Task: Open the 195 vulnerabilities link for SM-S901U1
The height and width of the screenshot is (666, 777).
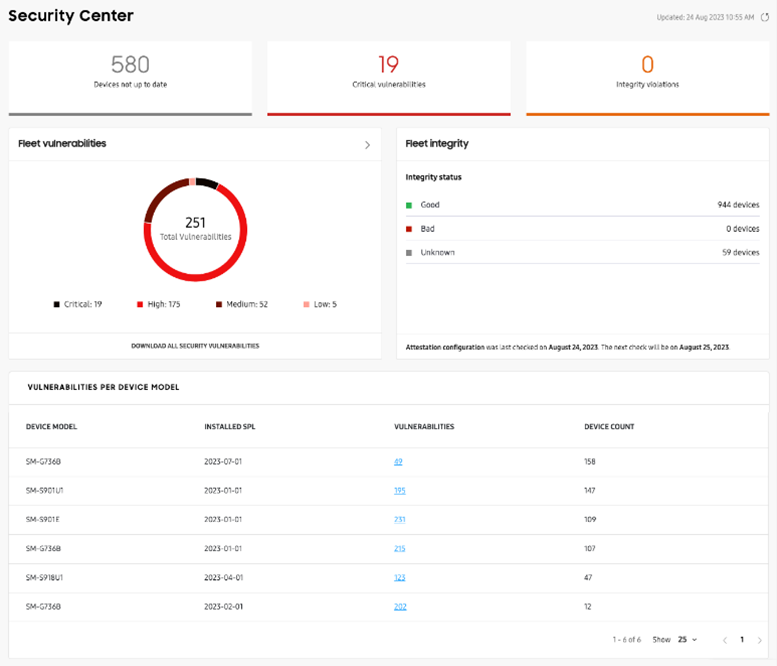Action: [400, 491]
